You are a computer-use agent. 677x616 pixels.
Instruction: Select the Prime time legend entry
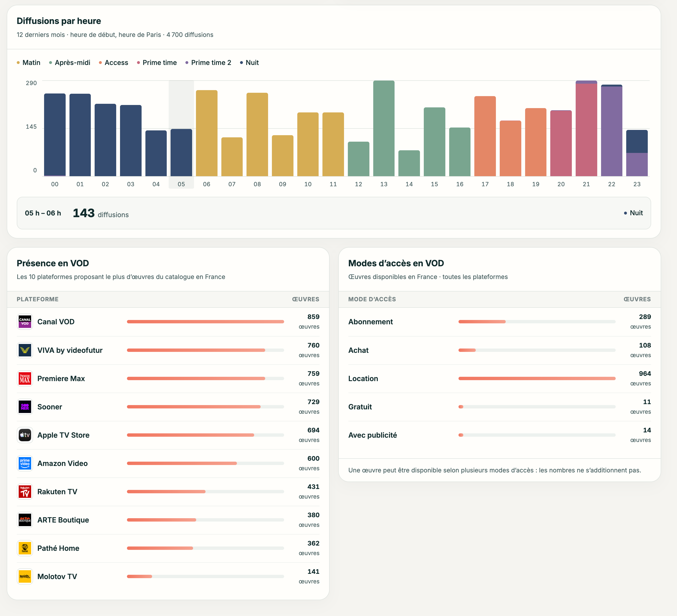click(x=157, y=63)
